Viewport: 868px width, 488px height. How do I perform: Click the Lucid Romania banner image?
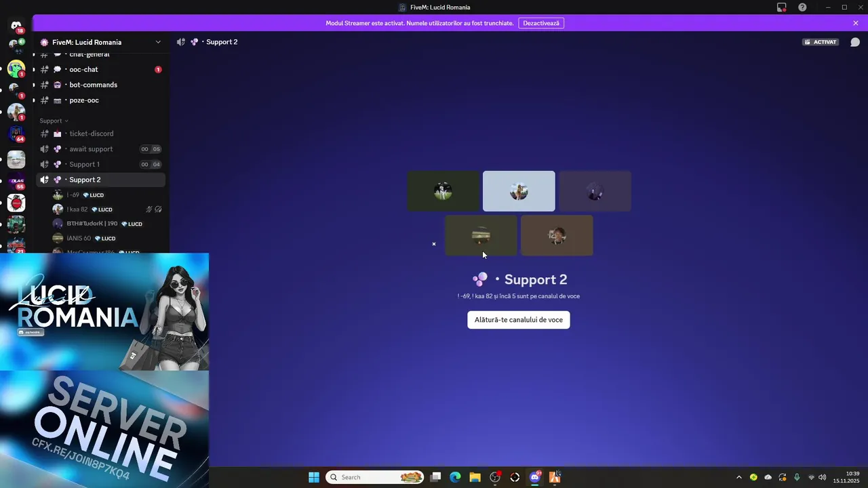pyautogui.click(x=104, y=312)
